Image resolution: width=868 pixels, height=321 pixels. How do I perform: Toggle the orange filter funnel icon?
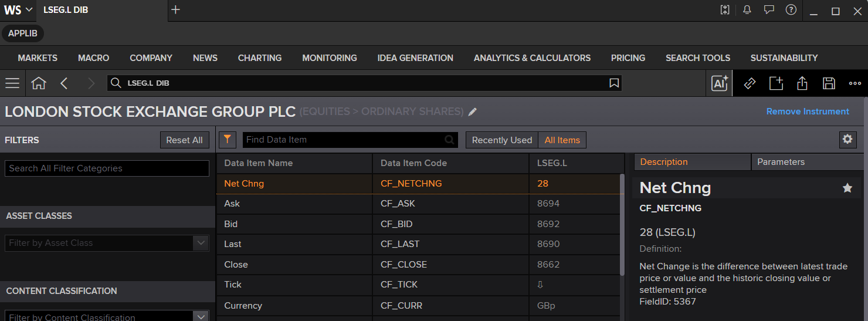[x=228, y=140]
